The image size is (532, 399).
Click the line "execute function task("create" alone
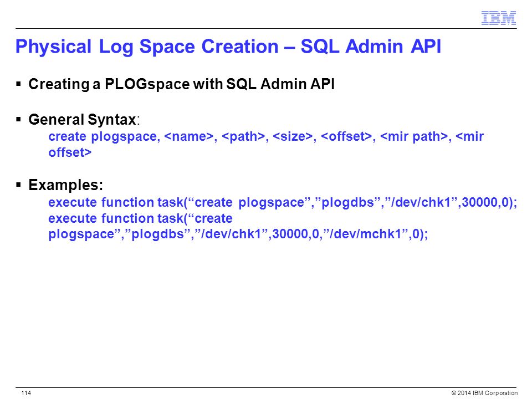[x=140, y=218]
